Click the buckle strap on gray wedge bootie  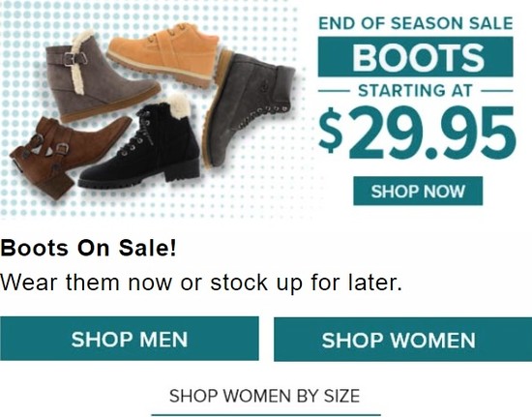74,59
